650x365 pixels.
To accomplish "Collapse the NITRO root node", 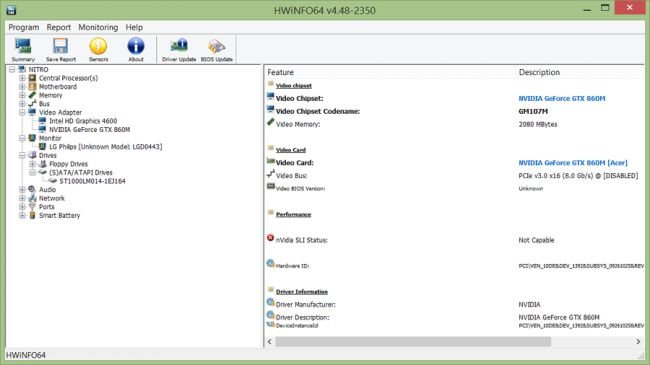I will point(12,69).
